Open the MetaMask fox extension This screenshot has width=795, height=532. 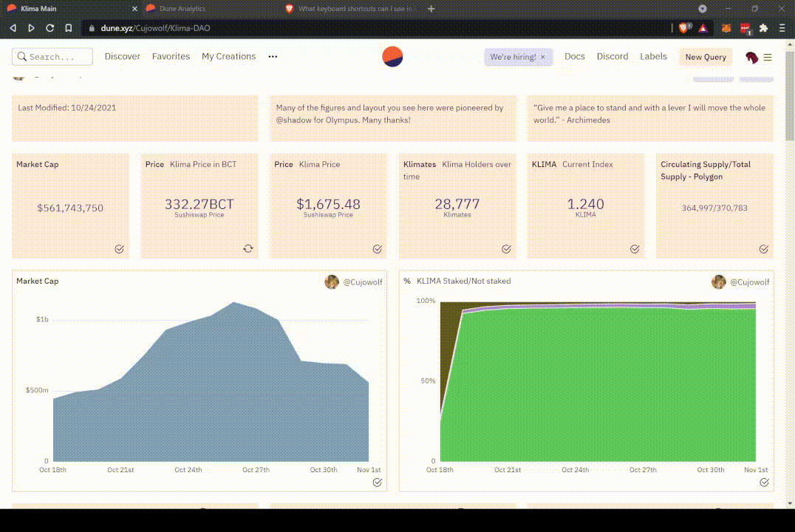[726, 28]
